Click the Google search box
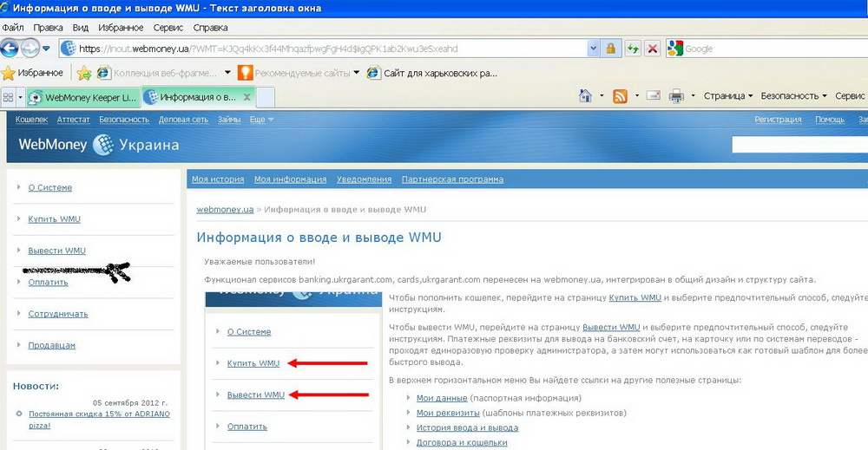Viewport: 868px width, 450px height. [x=775, y=49]
